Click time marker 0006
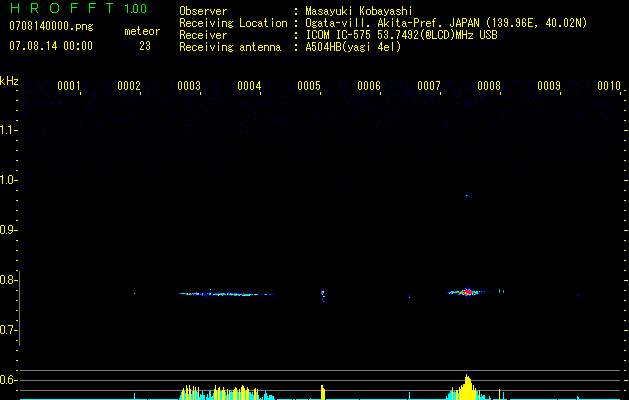The width and height of the screenshot is (629, 400). coord(369,86)
